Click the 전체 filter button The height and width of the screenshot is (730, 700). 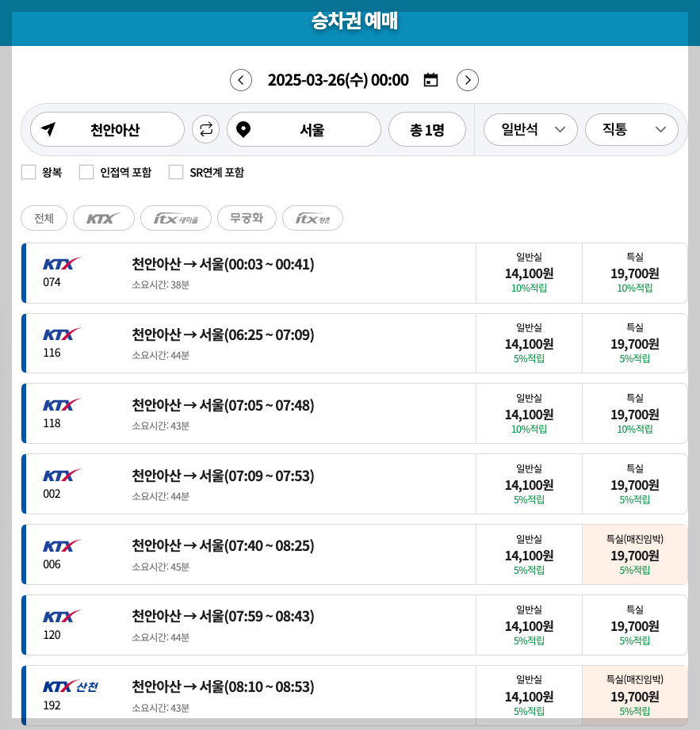(44, 218)
